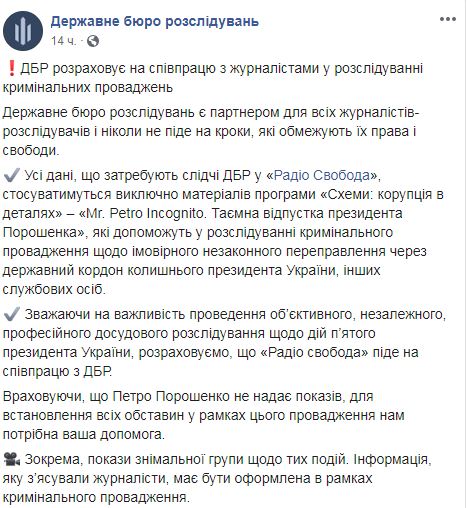The height and width of the screenshot is (508, 467).
Task: Click the checkmark emoji before 'Усі дані'
Action: tap(11, 176)
